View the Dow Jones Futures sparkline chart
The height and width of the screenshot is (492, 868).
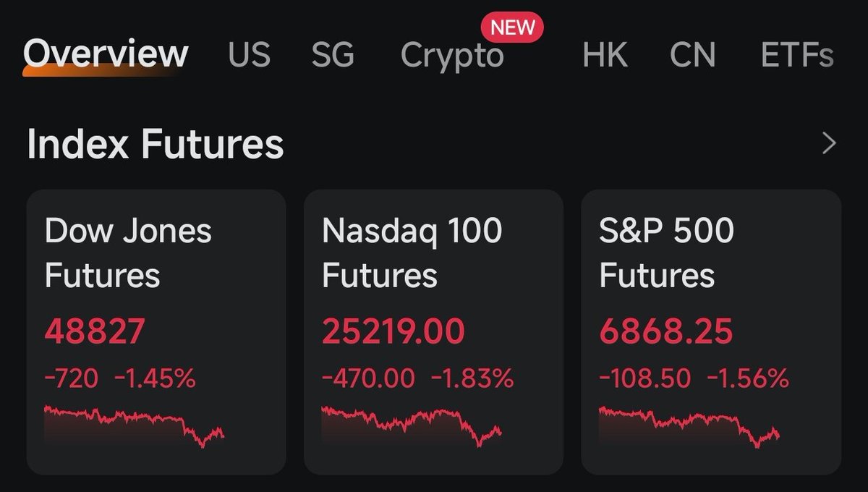pyautogui.click(x=135, y=425)
